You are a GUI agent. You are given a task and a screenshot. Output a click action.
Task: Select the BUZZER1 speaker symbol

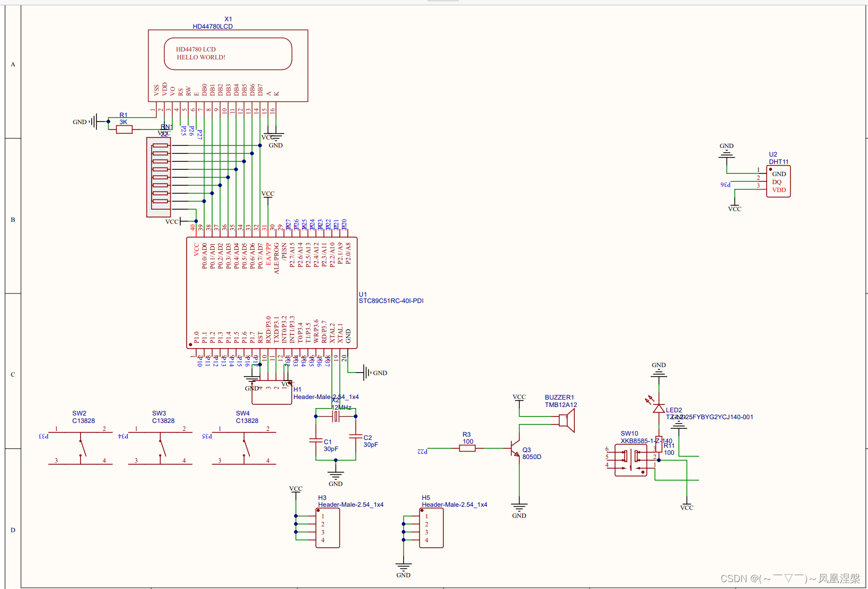[567, 420]
